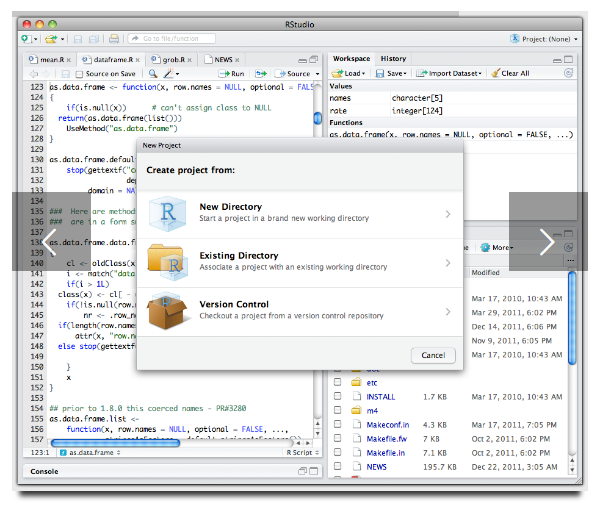Click the go forward navigation arrow in editor
This screenshot has width=600, height=506.
point(46,73)
